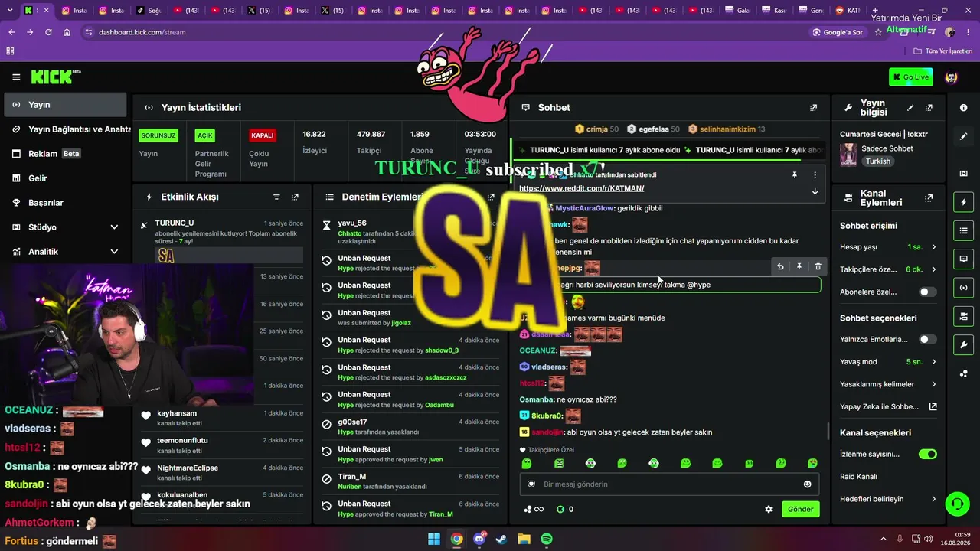Pop out the Kanal Eylemleri panel

coord(929,197)
